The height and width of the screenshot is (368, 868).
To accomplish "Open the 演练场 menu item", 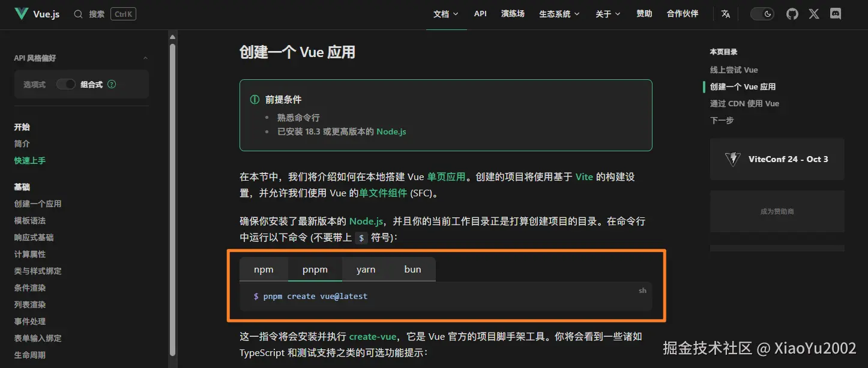I will [513, 13].
